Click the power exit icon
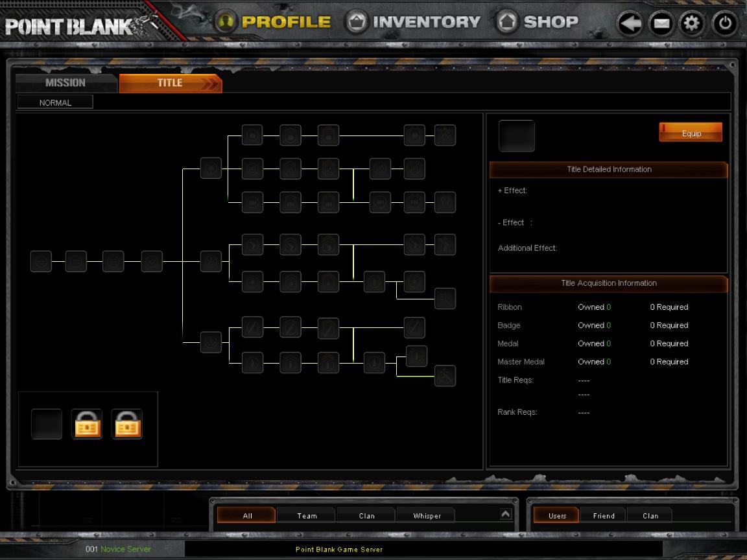The width and height of the screenshot is (747, 560). [x=724, y=25]
